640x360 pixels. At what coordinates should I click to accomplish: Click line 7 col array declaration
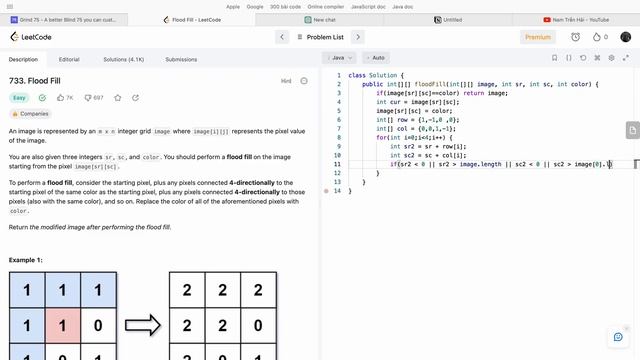416,129
